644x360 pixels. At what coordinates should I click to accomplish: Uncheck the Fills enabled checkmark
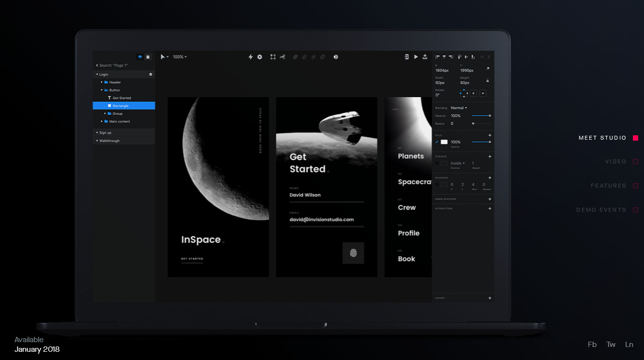coord(437,142)
